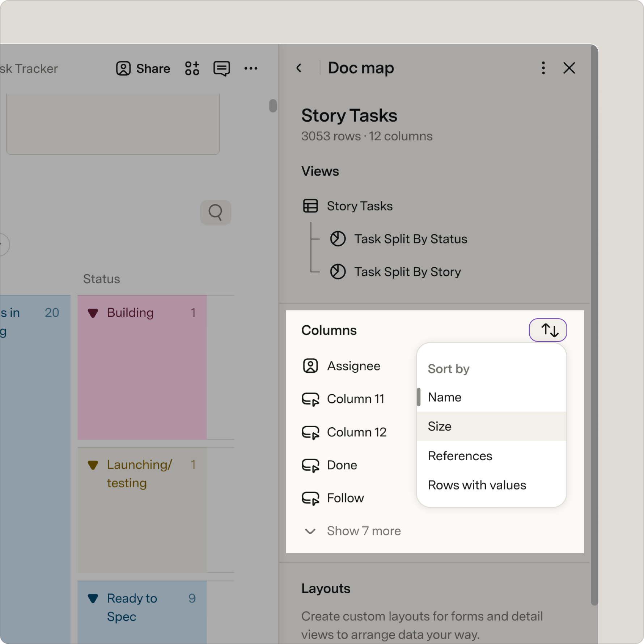Screen dimensions: 644x644
Task: Select the Done column entry
Action: coord(342,465)
